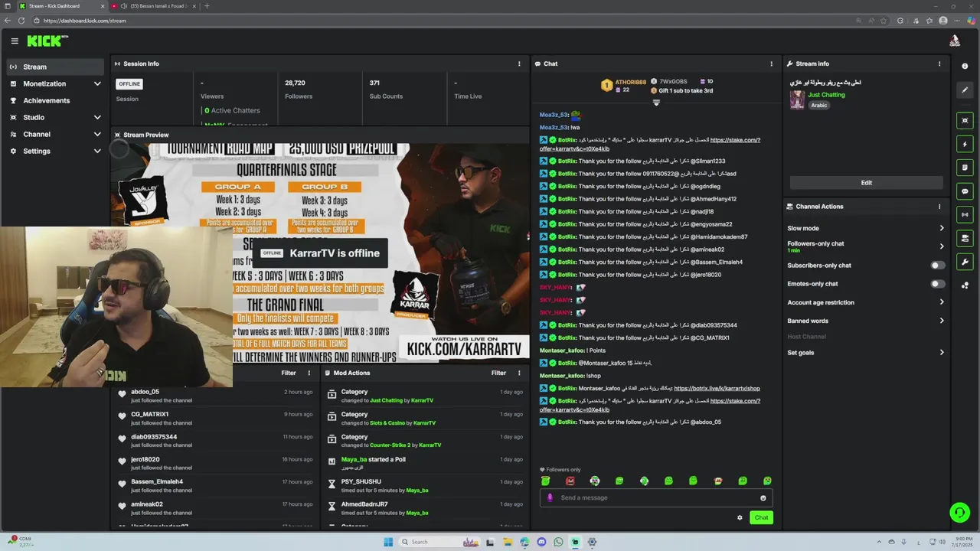Click the three-dots cluster icon in right toolbar
This screenshot has height=551, width=980.
[965, 285]
